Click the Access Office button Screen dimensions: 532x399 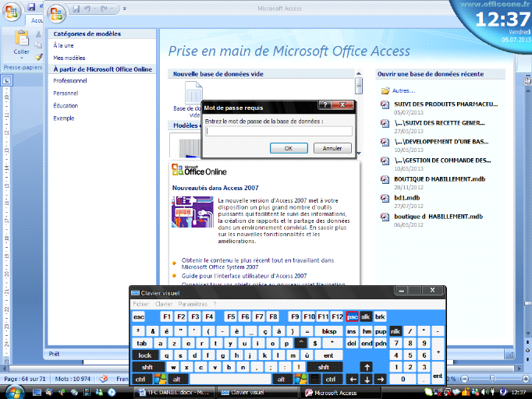click(x=56, y=14)
